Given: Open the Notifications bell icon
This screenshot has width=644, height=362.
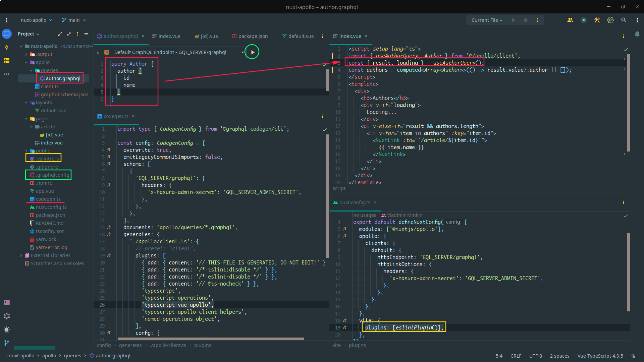Looking at the screenshot, I should click(637, 34).
